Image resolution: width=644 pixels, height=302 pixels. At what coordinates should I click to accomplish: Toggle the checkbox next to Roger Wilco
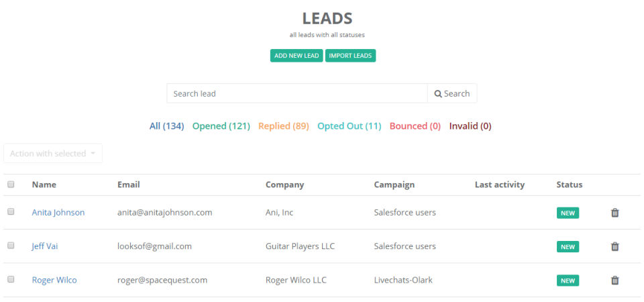(x=11, y=279)
